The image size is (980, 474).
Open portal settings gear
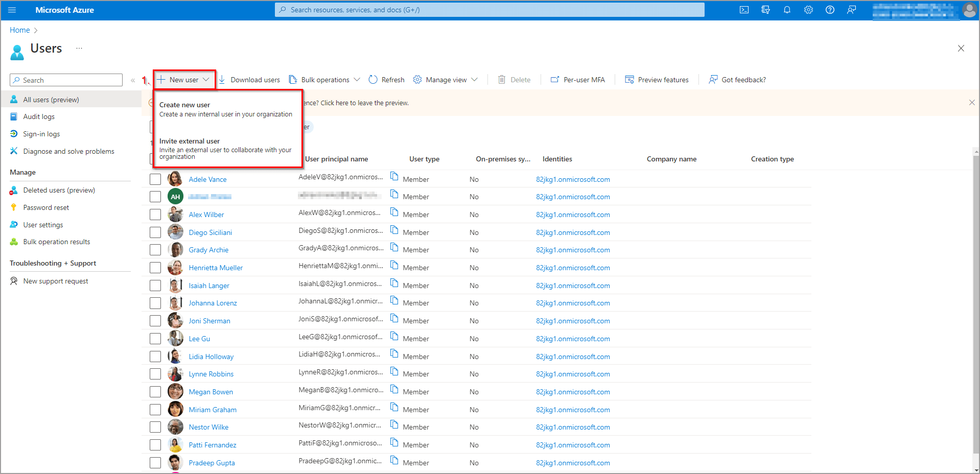pos(808,10)
